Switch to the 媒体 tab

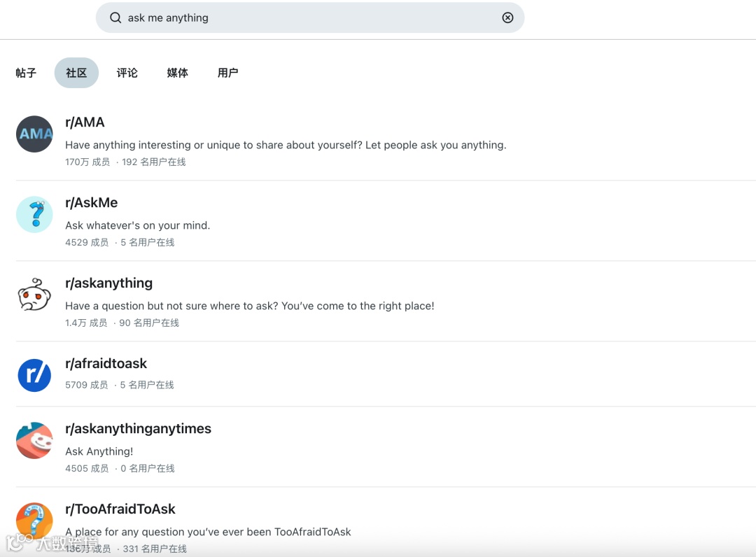177,73
